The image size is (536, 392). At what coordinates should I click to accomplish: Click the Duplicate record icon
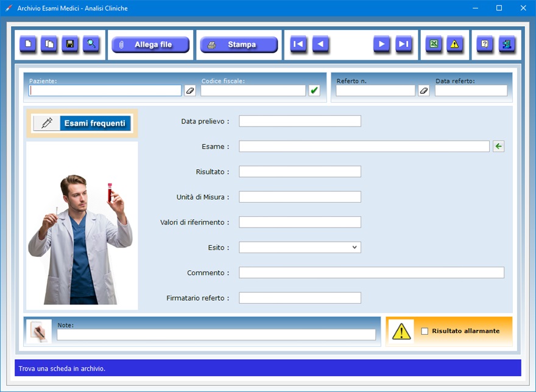pos(49,44)
